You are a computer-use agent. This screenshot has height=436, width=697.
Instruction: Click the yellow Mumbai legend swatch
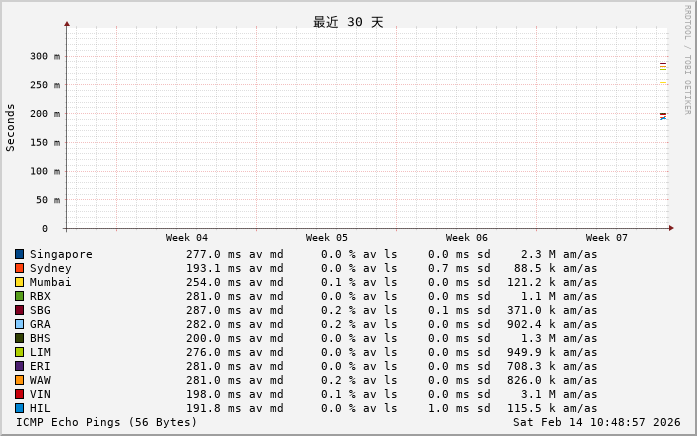(19, 282)
